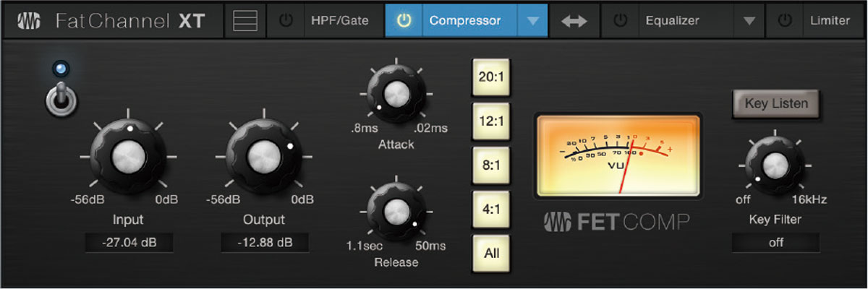Screen dimensions: 868x289
Task: Open the Limiter tab
Action: (830, 21)
